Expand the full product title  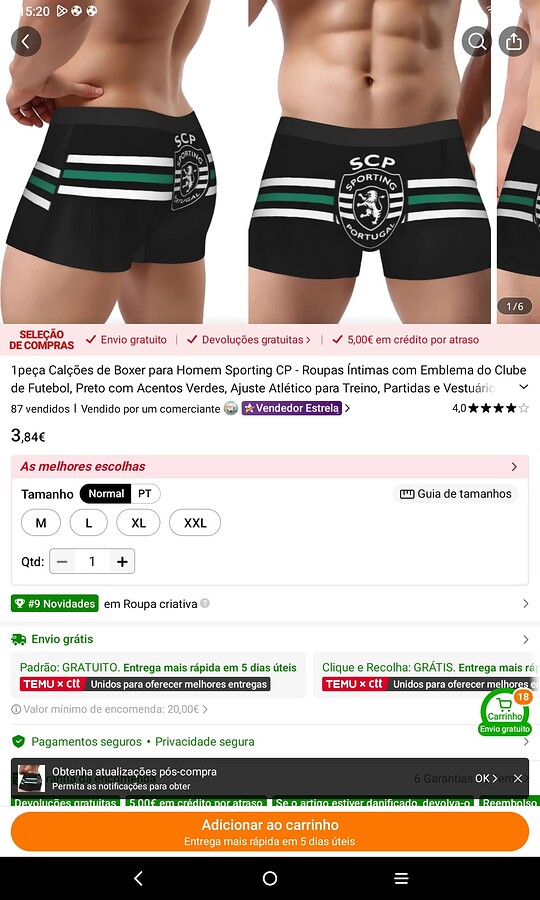pyautogui.click(x=524, y=387)
